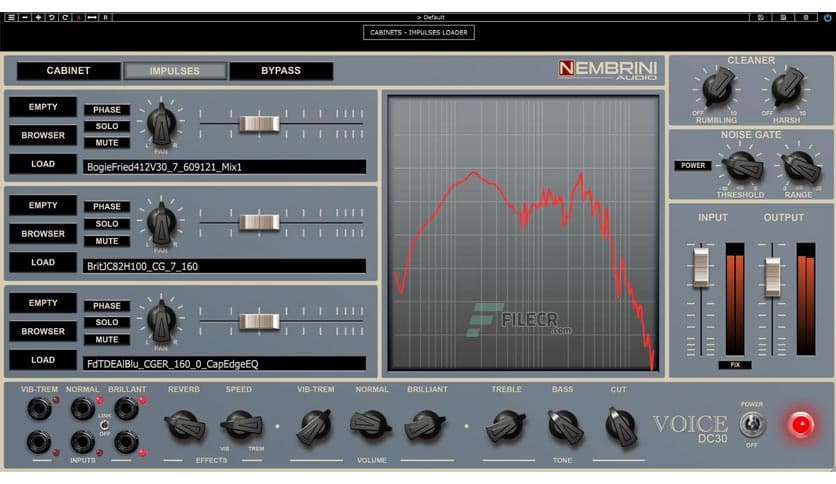Click the BogieFried slot level slider handle
The image size is (836, 484).
(x=259, y=124)
